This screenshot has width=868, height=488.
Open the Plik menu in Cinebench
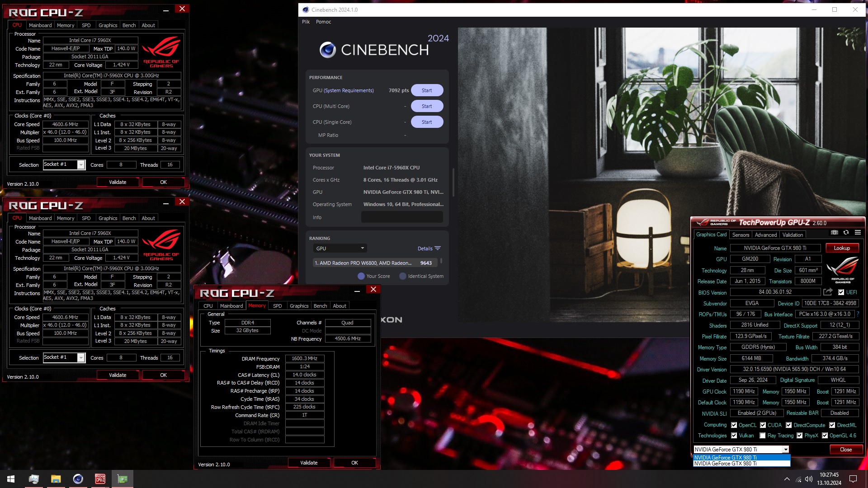click(x=306, y=22)
